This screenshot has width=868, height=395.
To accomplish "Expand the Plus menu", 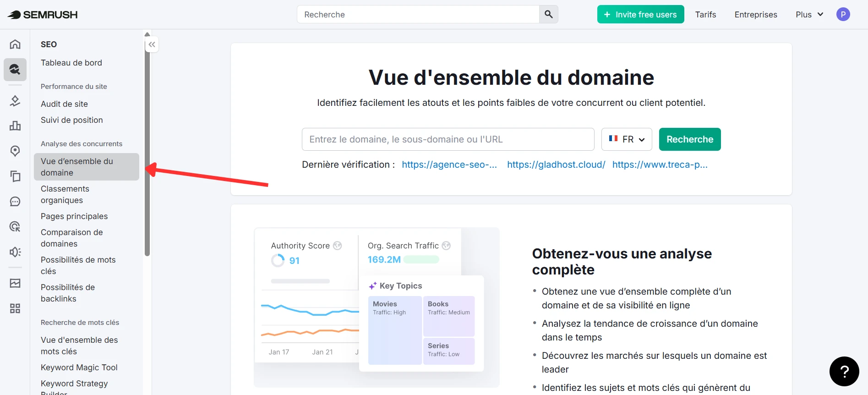I will (x=809, y=15).
